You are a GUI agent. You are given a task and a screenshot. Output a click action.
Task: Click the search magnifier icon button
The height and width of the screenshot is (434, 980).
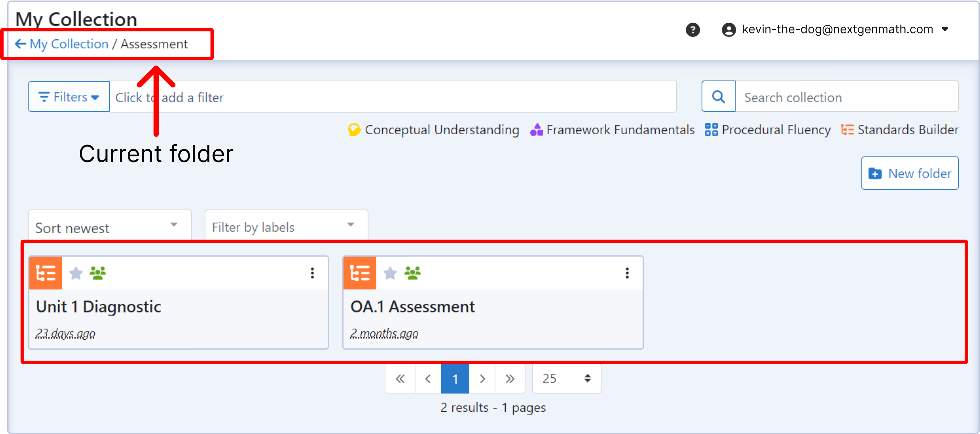click(x=718, y=97)
